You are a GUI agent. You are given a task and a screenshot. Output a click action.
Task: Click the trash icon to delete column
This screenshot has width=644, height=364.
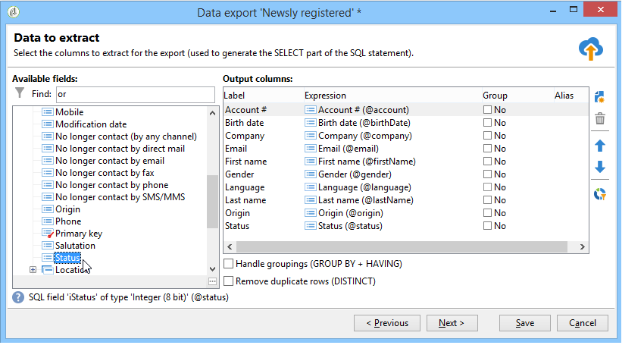point(600,119)
